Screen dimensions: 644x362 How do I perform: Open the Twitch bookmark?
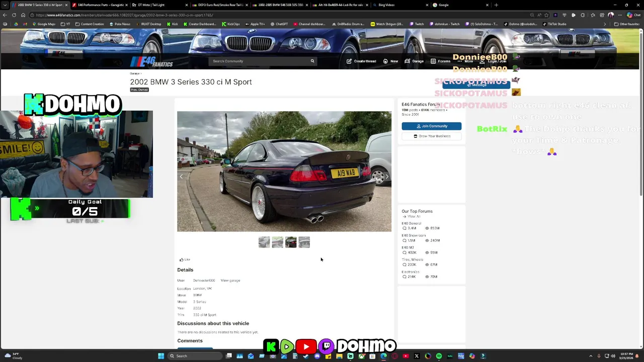(x=417, y=24)
